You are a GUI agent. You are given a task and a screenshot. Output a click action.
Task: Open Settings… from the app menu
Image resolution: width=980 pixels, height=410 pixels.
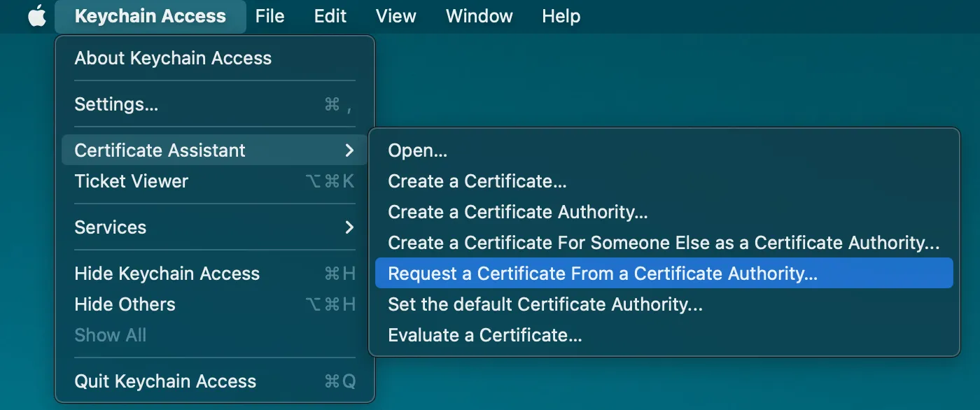click(x=215, y=104)
